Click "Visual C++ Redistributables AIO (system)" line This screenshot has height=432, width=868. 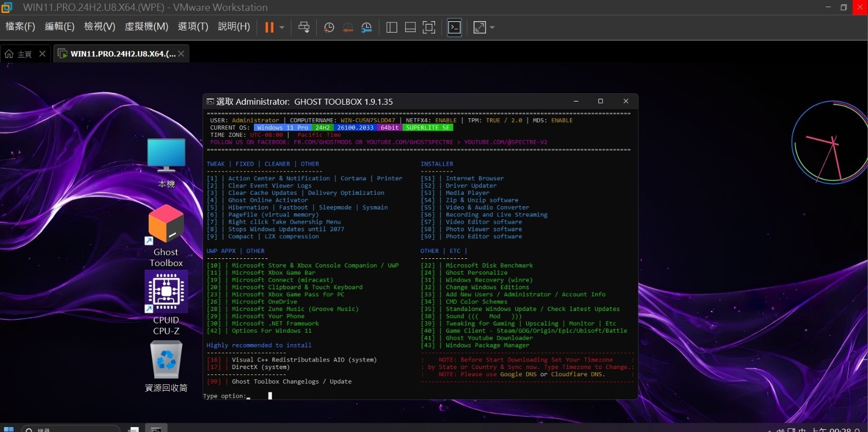pyautogui.click(x=304, y=360)
